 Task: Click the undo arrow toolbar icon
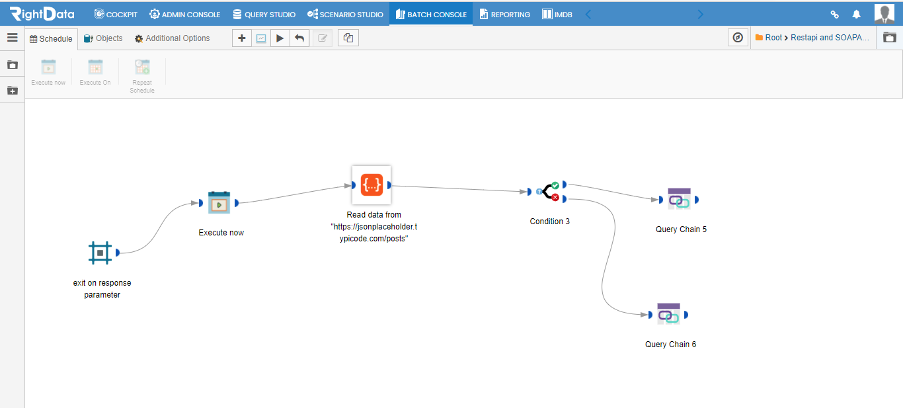coord(299,38)
